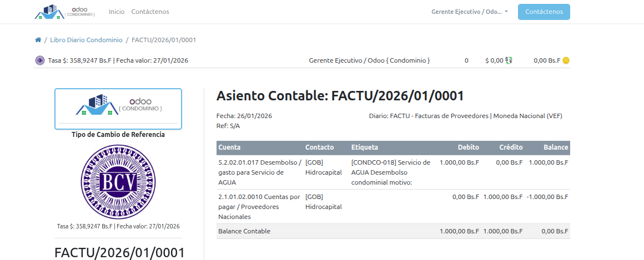644x260 pixels.
Task: Click the Balance column header
Action: (x=555, y=147)
